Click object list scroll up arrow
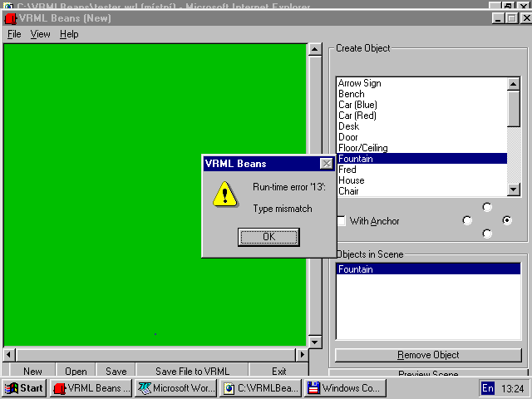The image size is (532, 399). pyautogui.click(x=514, y=84)
